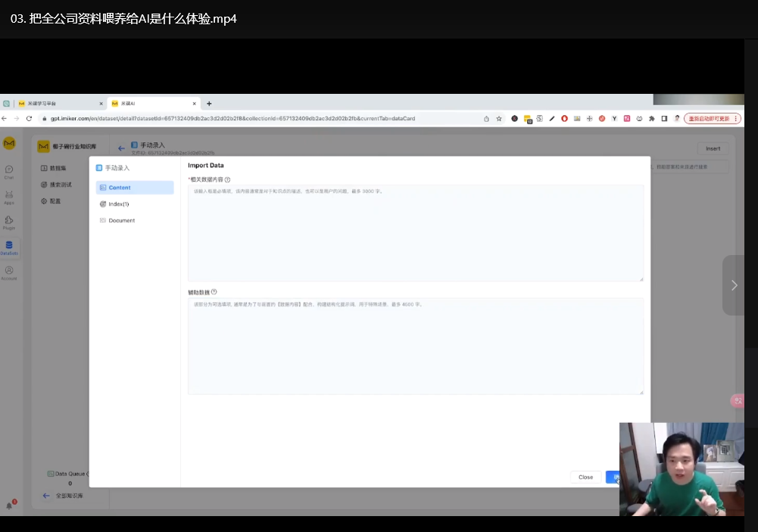Click the share icon in address bar
The width and height of the screenshot is (758, 532).
[486, 118]
